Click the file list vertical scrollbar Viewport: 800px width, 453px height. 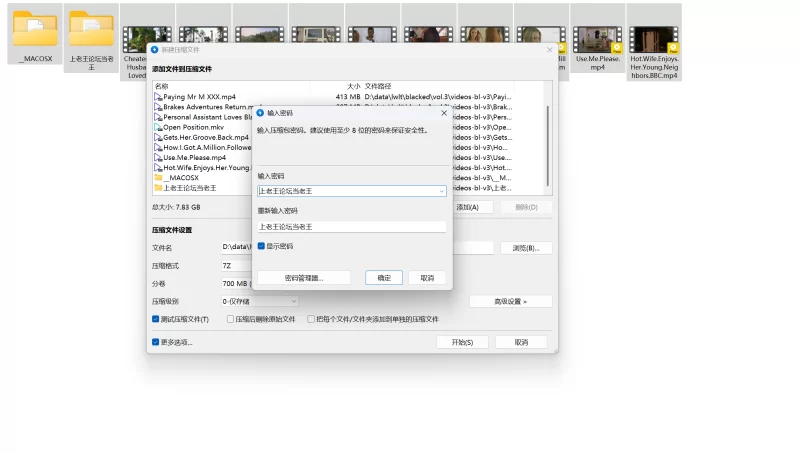point(548,145)
